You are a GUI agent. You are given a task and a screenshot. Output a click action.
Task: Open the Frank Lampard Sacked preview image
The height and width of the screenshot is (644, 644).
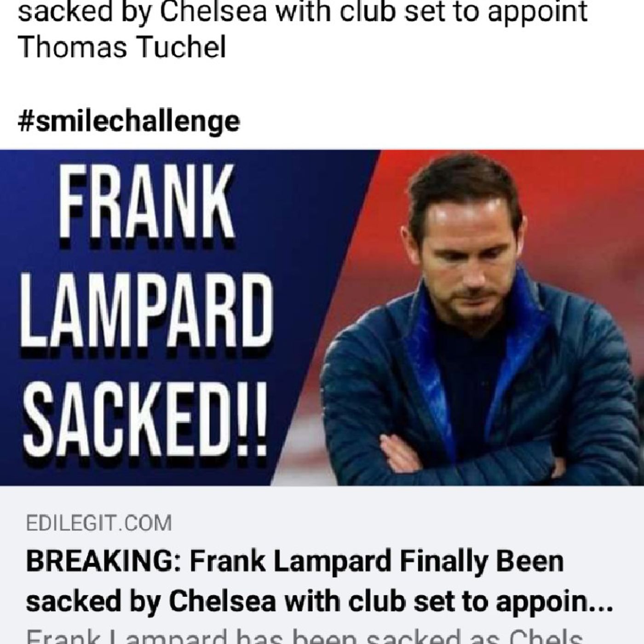[x=322, y=318]
